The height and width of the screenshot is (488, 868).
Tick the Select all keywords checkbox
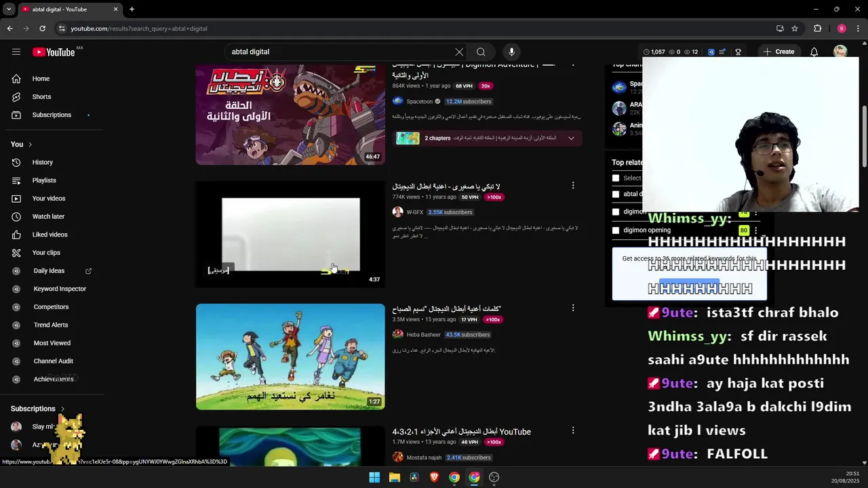[x=616, y=178]
